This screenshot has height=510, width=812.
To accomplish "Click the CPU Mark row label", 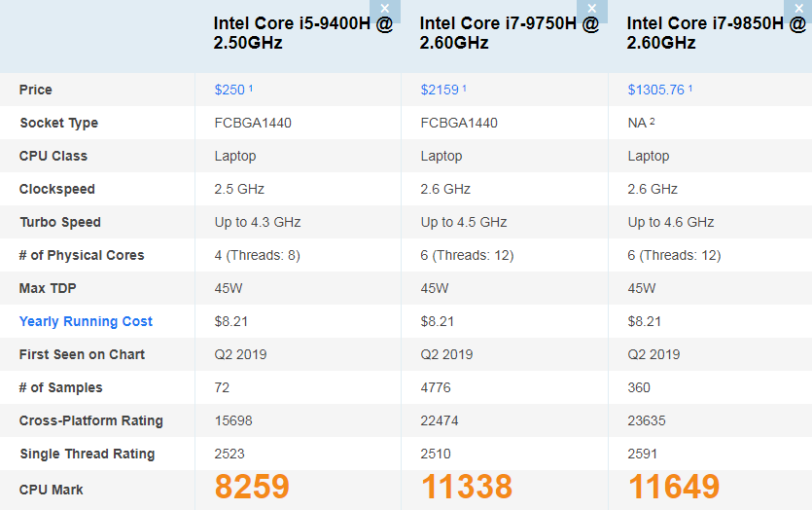I will click(52, 490).
